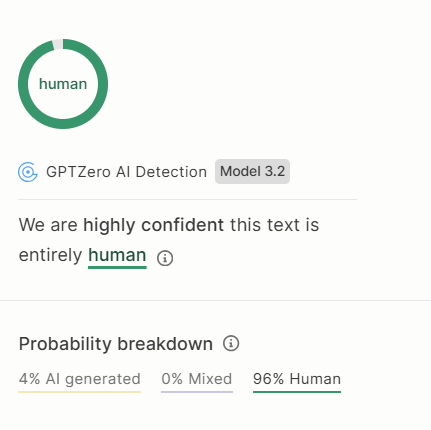Click the small gray segment of the donut
431x430 pixels.
(58, 44)
